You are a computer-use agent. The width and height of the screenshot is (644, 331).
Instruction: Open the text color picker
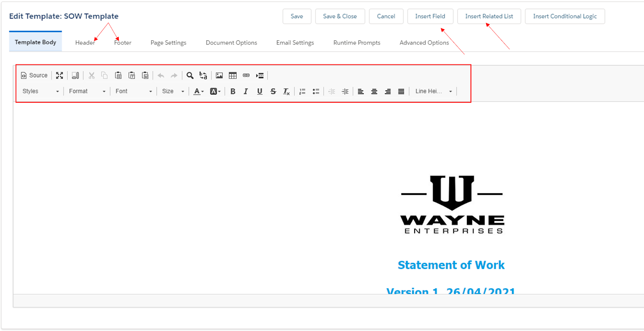tap(198, 91)
